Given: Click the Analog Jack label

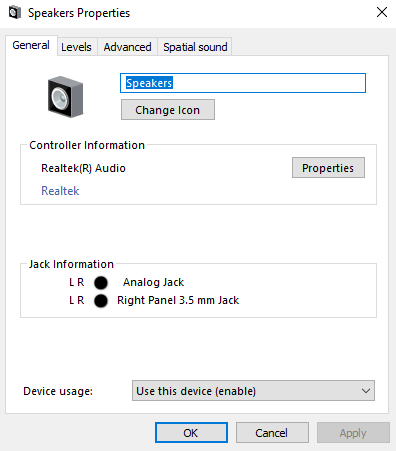Looking at the screenshot, I should coord(153,282).
